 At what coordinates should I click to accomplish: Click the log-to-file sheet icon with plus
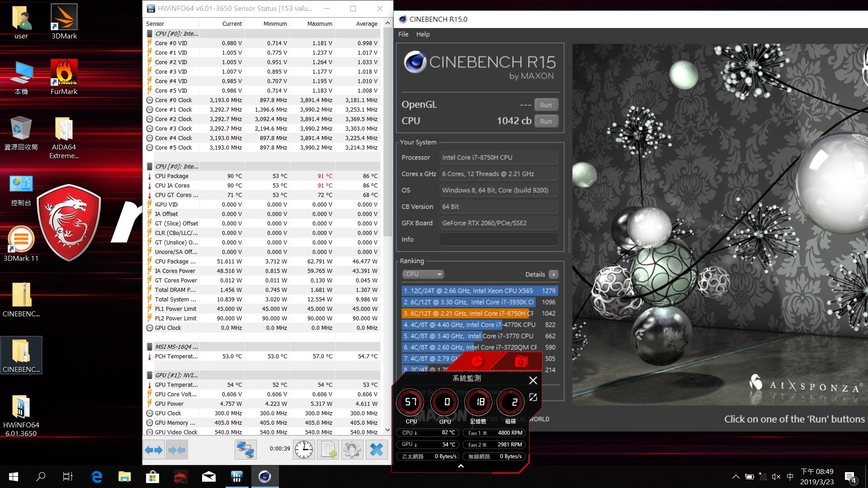click(x=328, y=450)
